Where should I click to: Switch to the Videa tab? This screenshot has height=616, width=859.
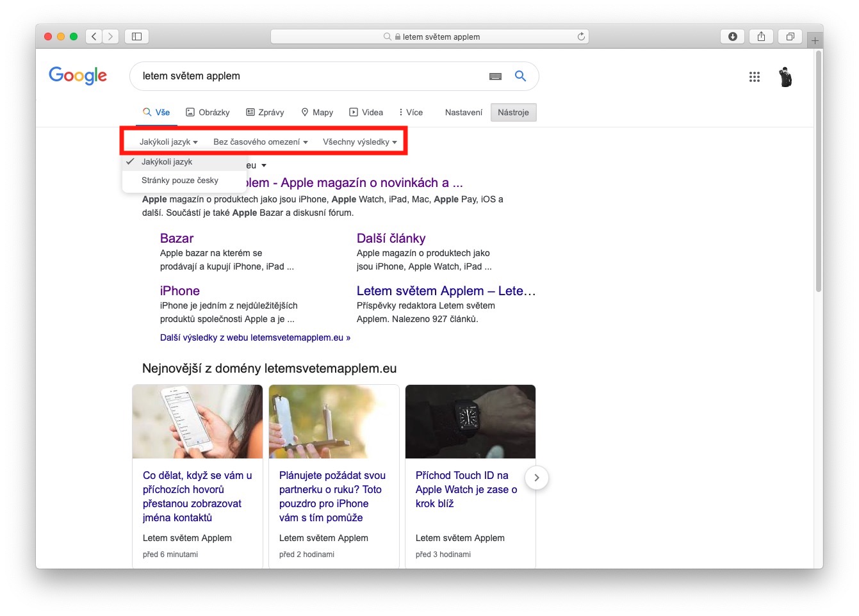(366, 113)
